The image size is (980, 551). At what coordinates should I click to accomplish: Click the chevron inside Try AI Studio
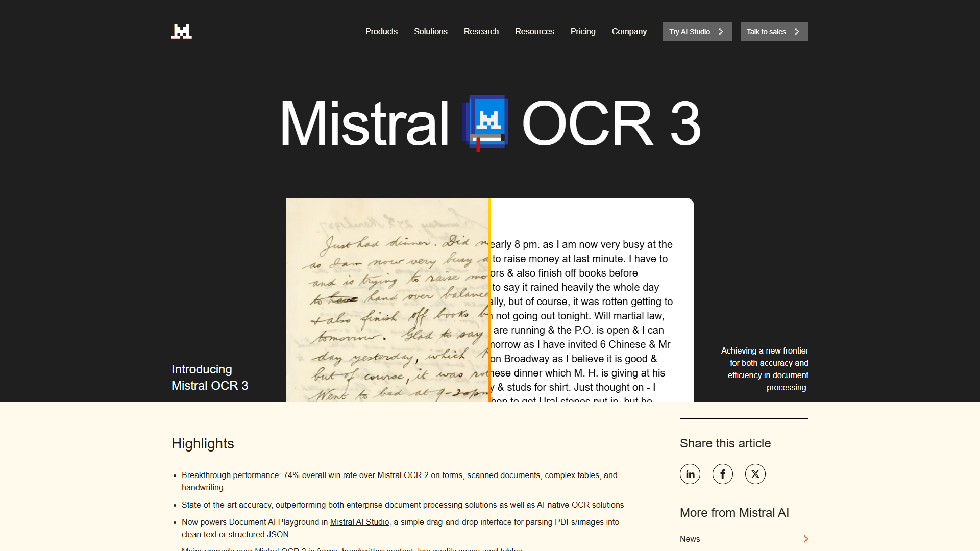[721, 31]
